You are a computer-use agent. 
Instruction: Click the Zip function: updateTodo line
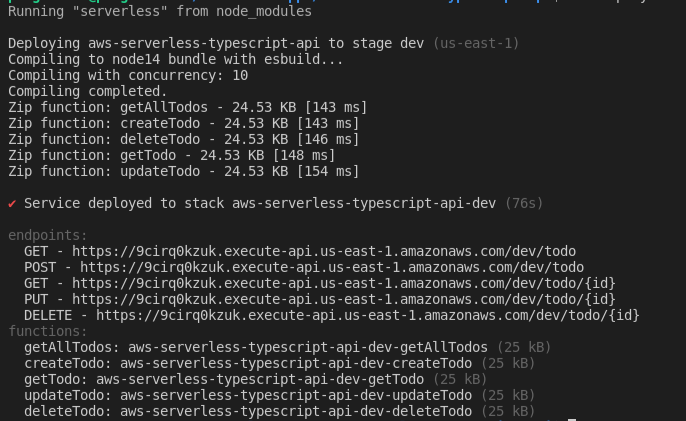tap(183, 171)
